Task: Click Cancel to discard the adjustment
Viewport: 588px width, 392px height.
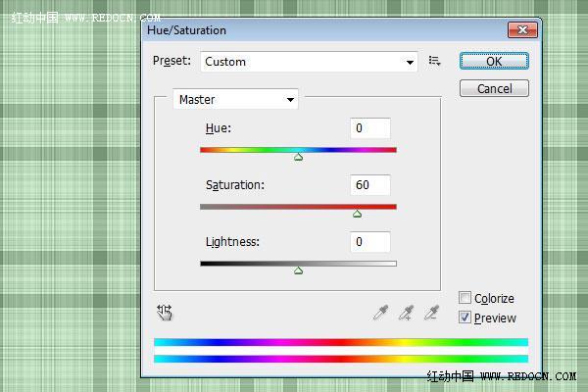Action: (x=494, y=88)
